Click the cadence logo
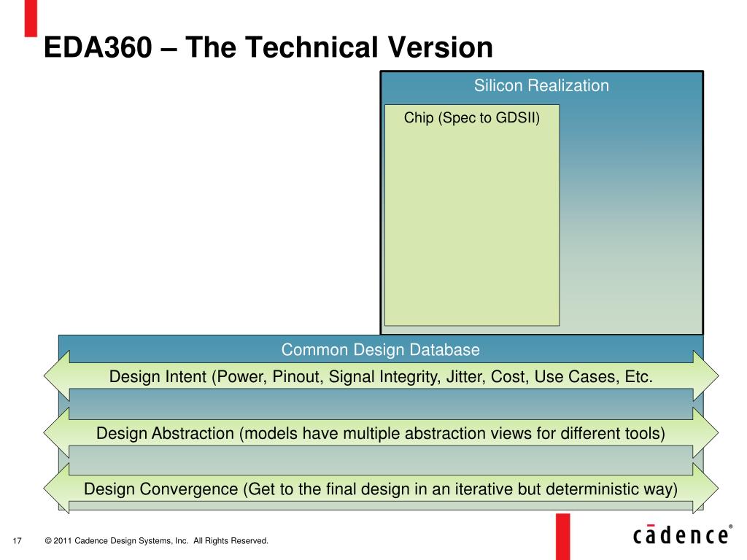Image resolution: width=747 pixels, height=560 pixels. [682, 534]
